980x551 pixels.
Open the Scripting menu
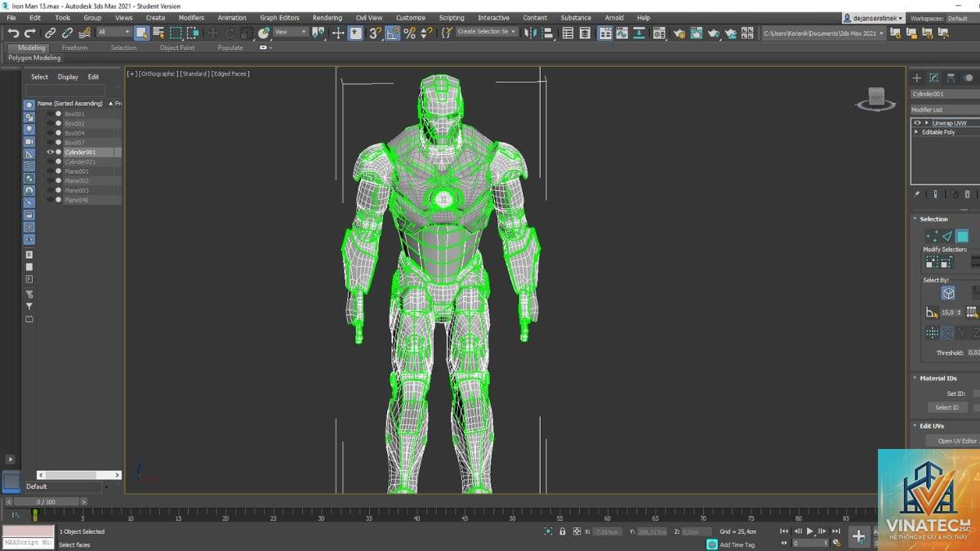(452, 17)
